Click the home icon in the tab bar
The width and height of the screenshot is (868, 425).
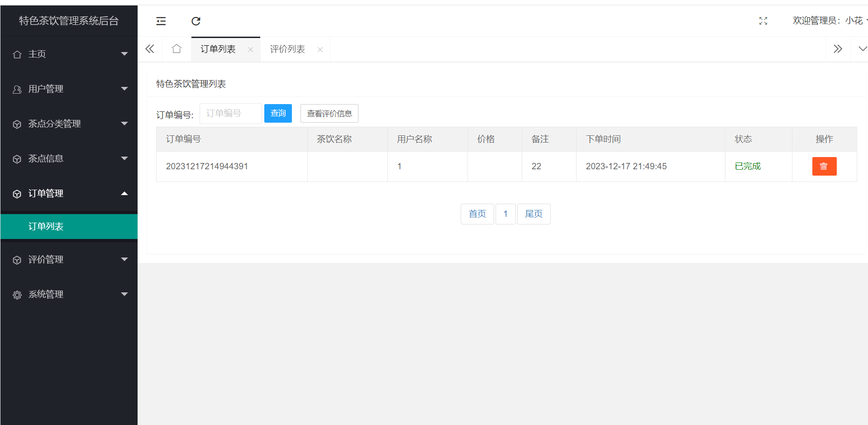pyautogui.click(x=176, y=48)
